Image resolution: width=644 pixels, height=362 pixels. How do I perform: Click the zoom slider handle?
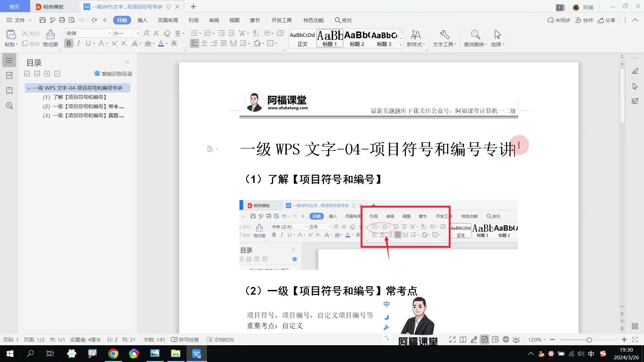click(589, 340)
